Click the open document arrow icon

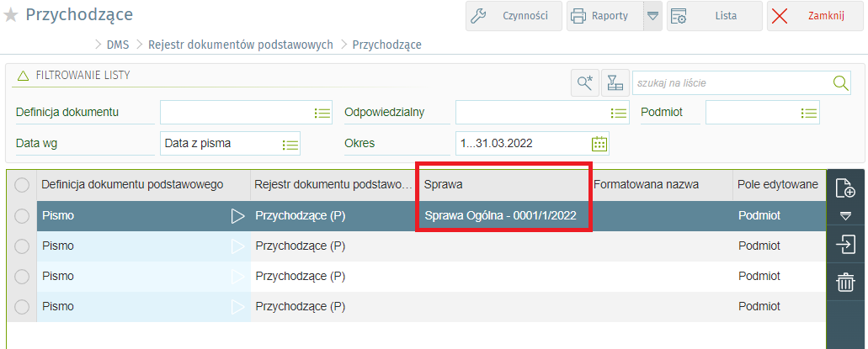(844, 244)
